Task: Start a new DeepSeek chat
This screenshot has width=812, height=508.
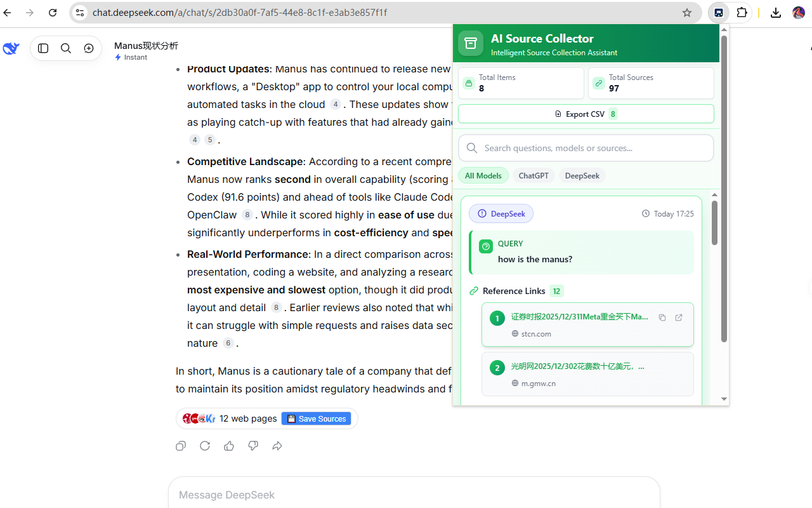Action: (89, 48)
